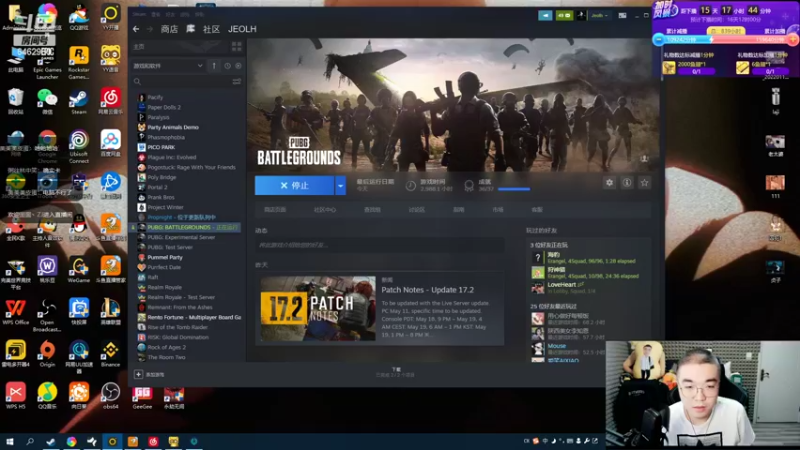800x450 pixels.
Task: Open Patch Notes - Update 17.2 headline
Action: (x=428, y=290)
